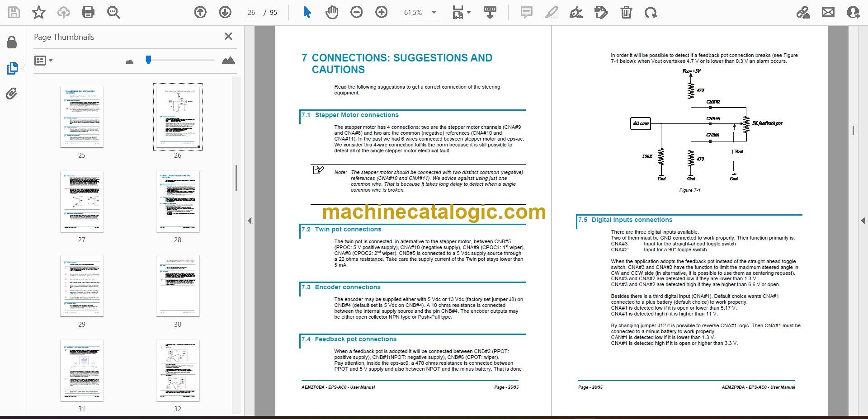Screen dimensions: 868x419
Task: Open the find text magnifier tool
Action: click(x=113, y=12)
